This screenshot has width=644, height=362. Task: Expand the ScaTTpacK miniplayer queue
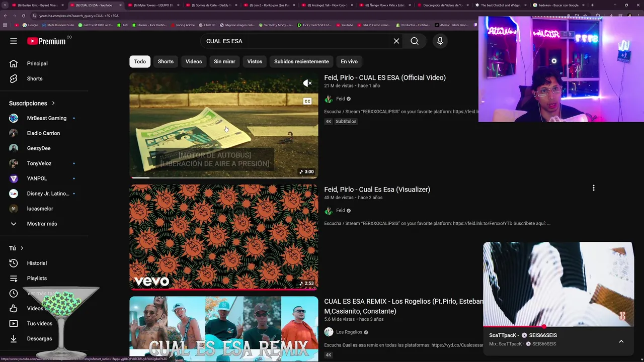(x=621, y=341)
